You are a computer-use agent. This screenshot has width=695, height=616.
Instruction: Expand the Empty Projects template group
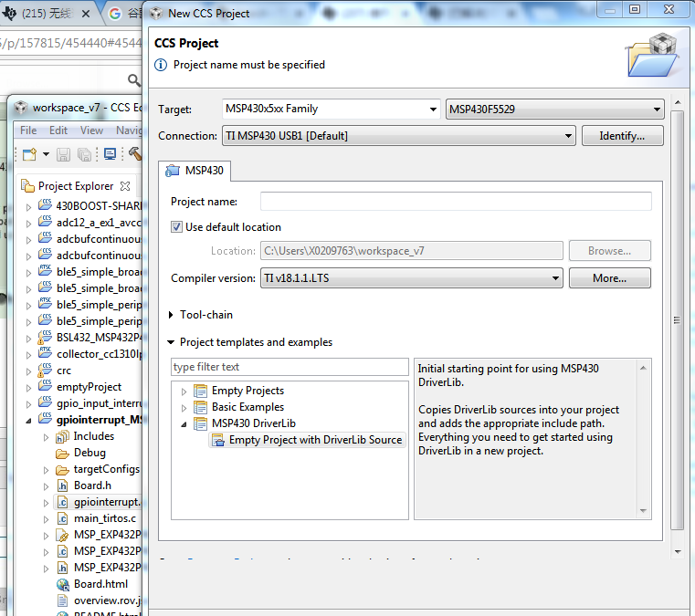tap(184, 392)
